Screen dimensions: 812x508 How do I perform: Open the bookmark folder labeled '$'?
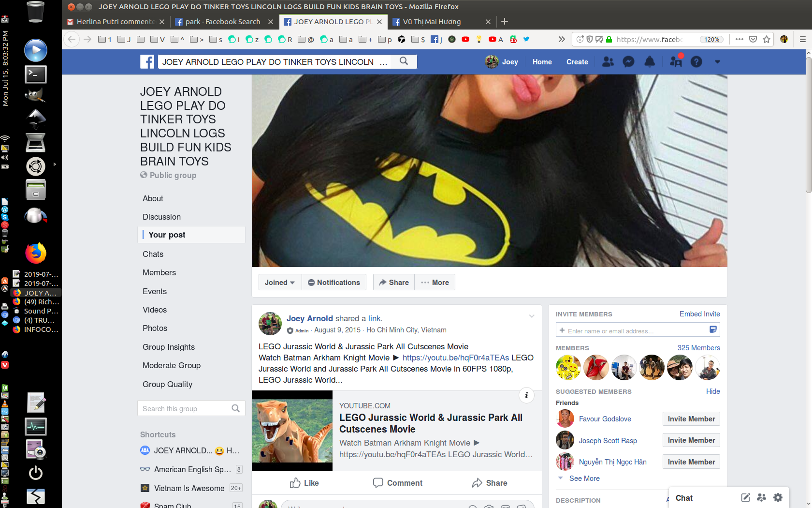418,39
